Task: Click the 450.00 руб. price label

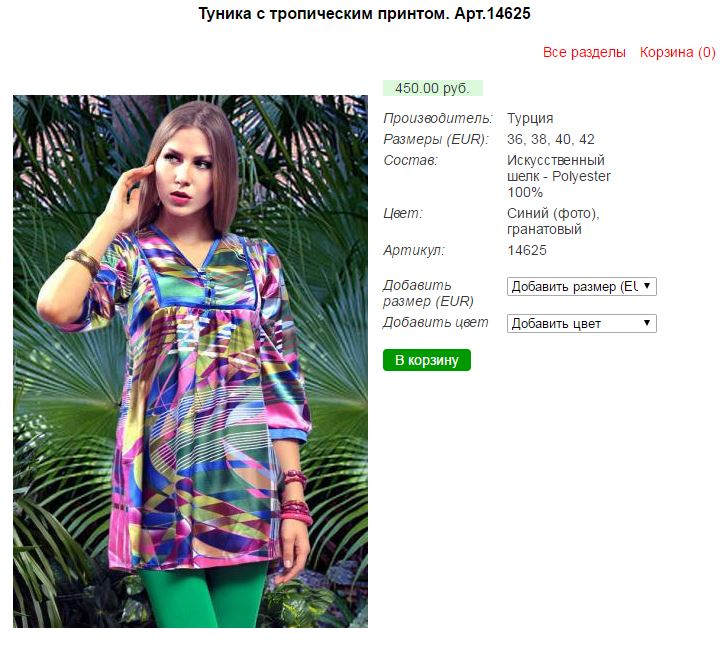Action: pos(432,88)
